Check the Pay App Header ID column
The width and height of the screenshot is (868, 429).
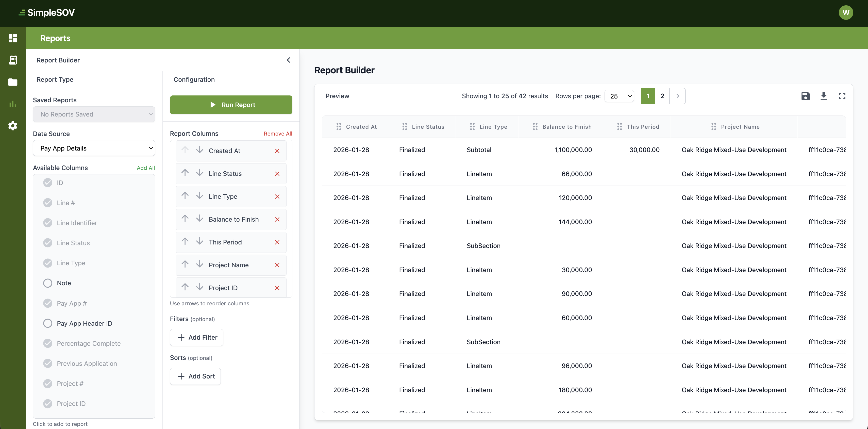pos(48,323)
